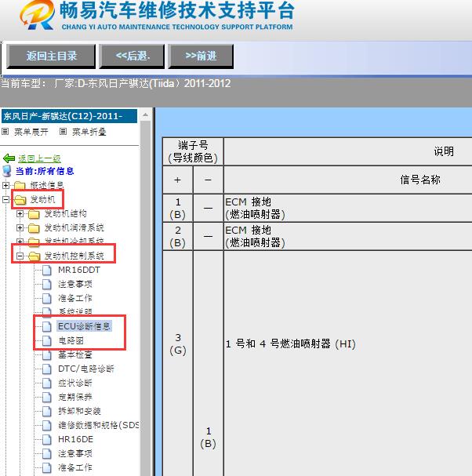The height and width of the screenshot is (476, 472).
Task: Click terminal cell 3 (G)
Action: coord(178,344)
